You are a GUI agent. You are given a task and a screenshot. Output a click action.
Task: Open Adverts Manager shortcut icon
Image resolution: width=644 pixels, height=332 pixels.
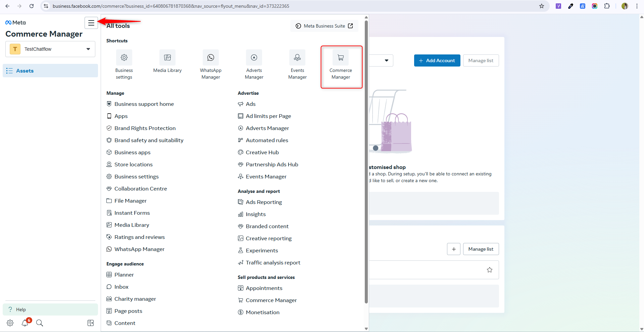click(x=254, y=57)
